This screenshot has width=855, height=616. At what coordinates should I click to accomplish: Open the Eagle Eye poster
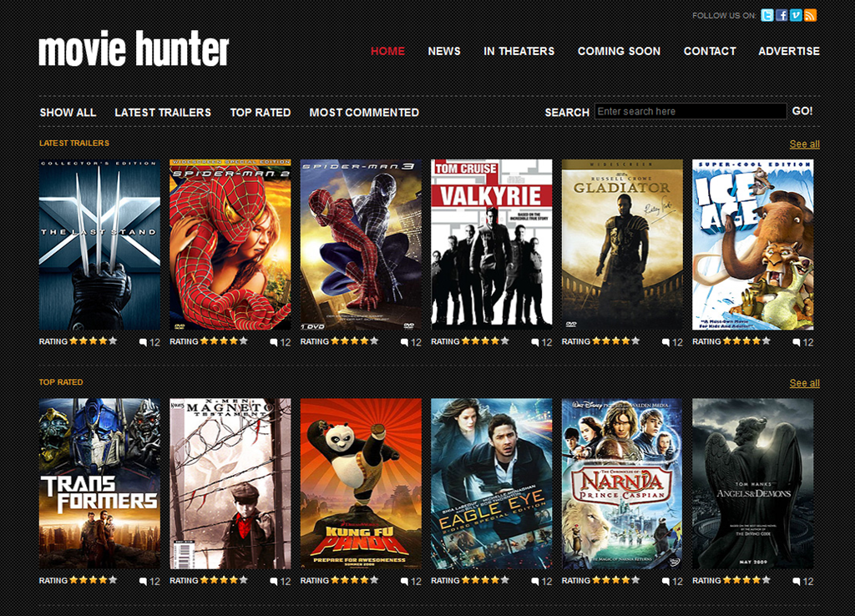pyautogui.click(x=492, y=484)
